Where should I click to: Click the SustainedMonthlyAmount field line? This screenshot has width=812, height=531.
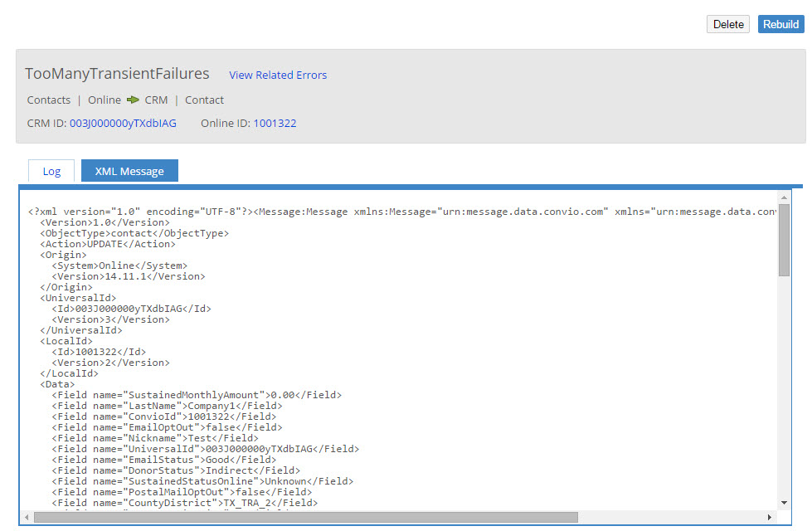197,395
